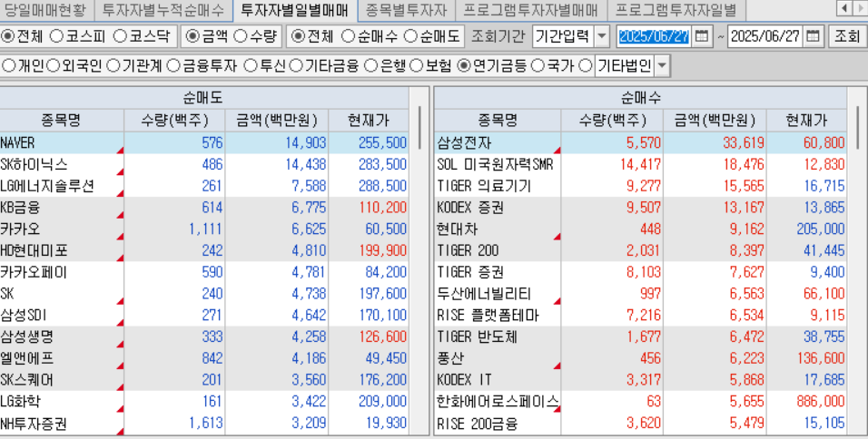Choose the 투신 investor radio button
Screen dimensions: 868x439
click(251, 66)
